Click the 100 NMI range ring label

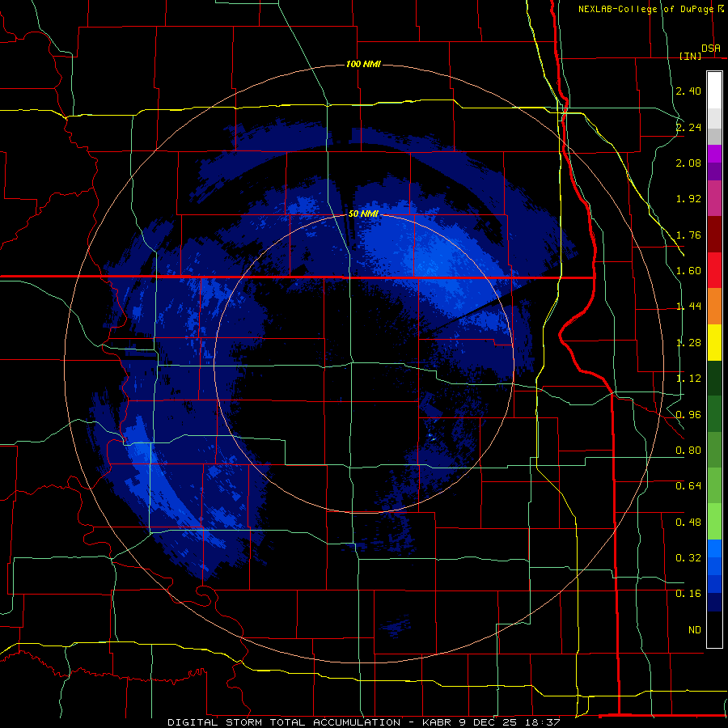coord(363,64)
